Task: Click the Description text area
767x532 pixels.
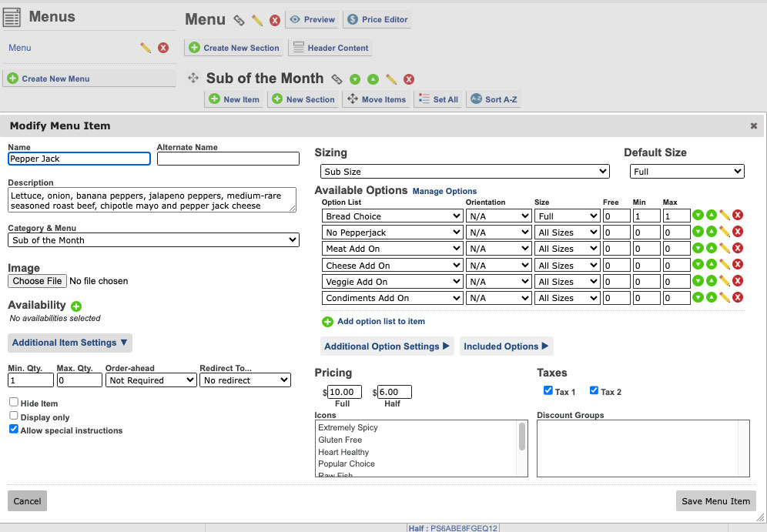Action: click(x=152, y=200)
